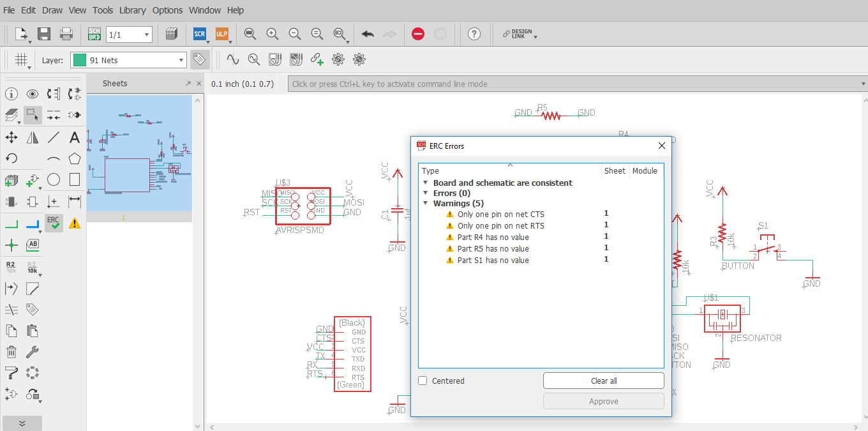Open the Edit menu
The height and width of the screenshot is (431, 868).
point(28,10)
